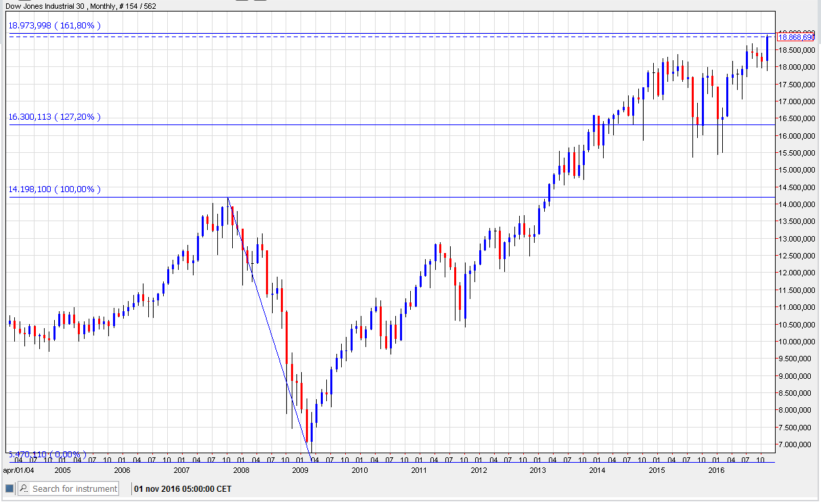Click the 14.198,100 (100,00%) Fibonacci label
The height and width of the screenshot is (504, 821).
[x=54, y=189]
